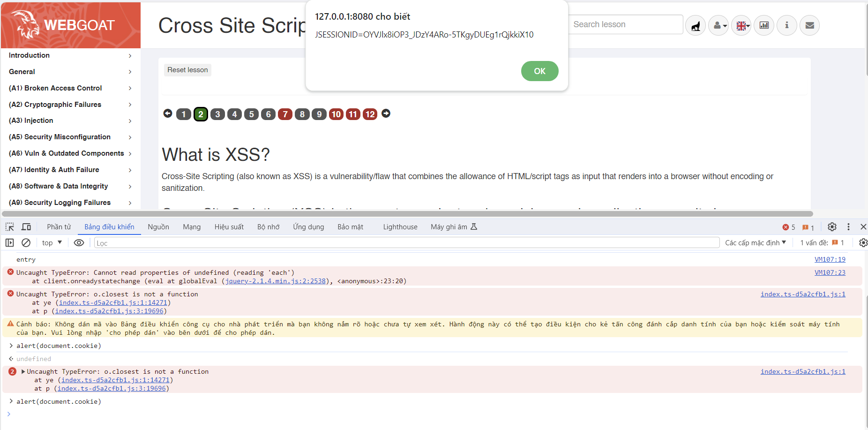
Task: Click the contact envelope icon
Action: pos(809,25)
